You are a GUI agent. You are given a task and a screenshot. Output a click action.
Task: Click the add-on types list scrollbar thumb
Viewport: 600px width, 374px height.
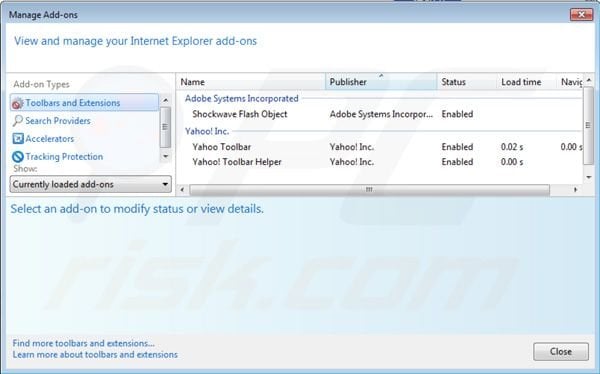(165, 127)
